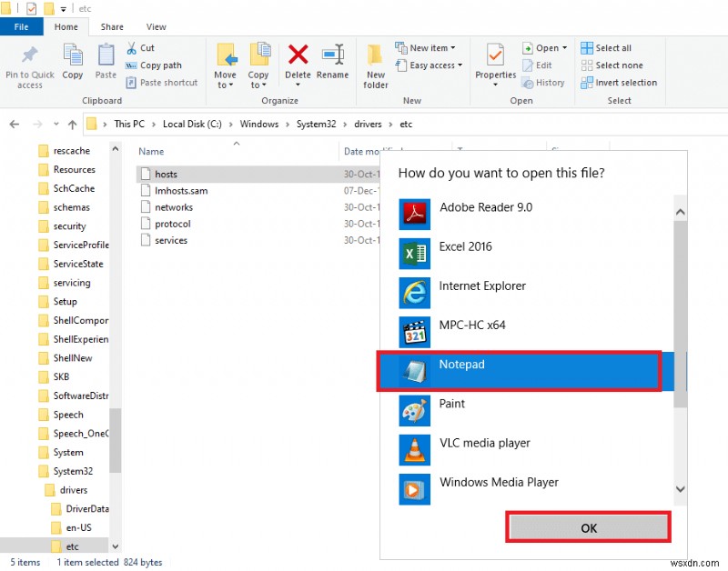Choose the MPC-HC x64 app icon

[x=414, y=332]
